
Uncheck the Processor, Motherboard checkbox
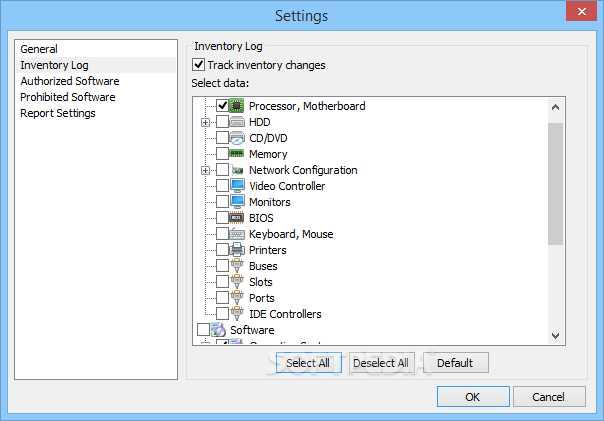[222, 106]
